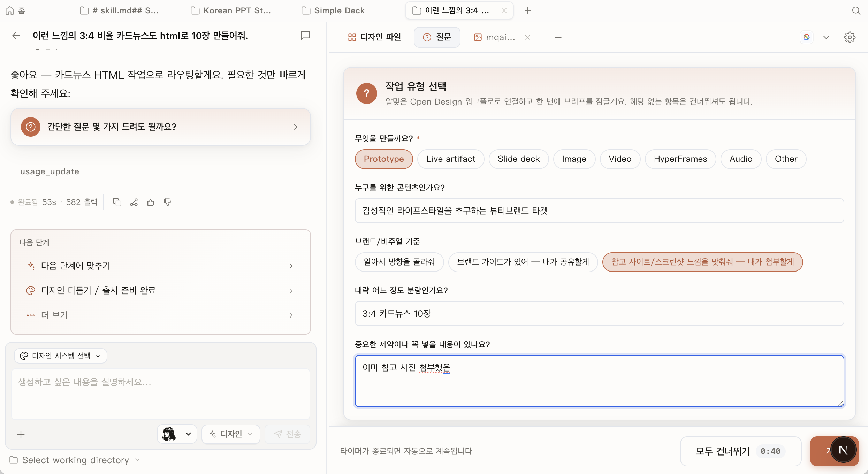Open settings gear icon
The width and height of the screenshot is (868, 474).
tap(850, 37)
